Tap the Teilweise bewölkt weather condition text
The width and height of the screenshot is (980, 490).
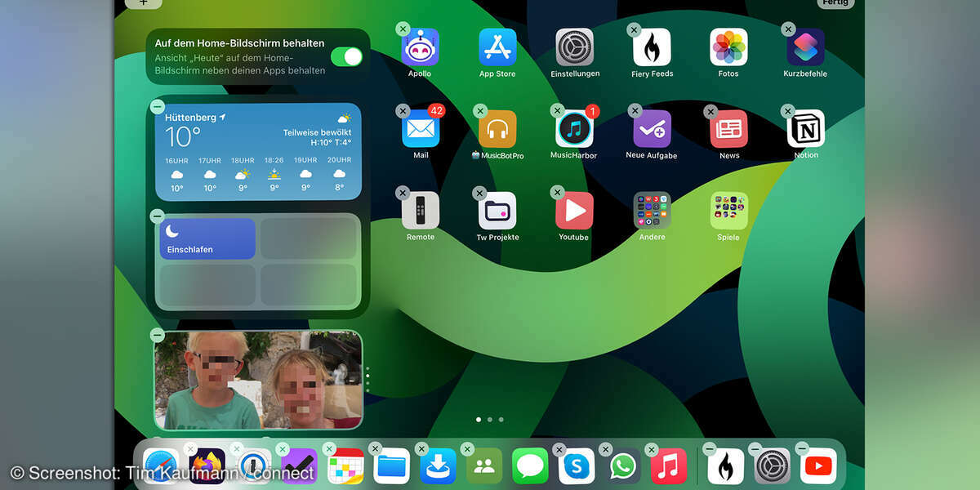tap(317, 132)
